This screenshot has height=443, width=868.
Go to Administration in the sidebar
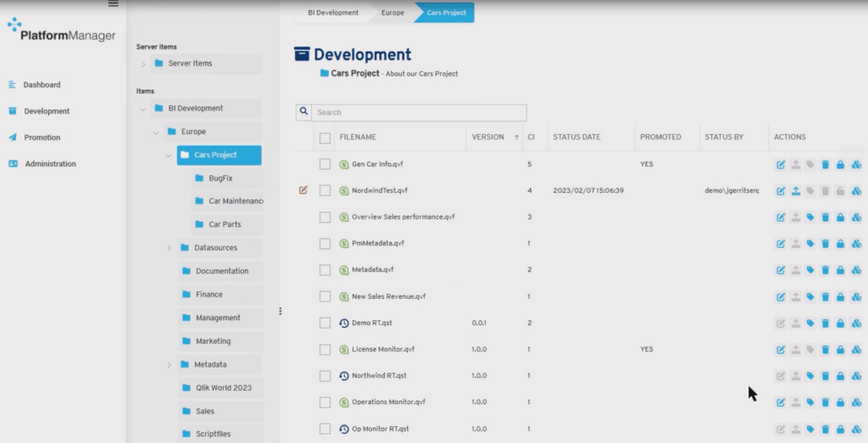[50, 163]
